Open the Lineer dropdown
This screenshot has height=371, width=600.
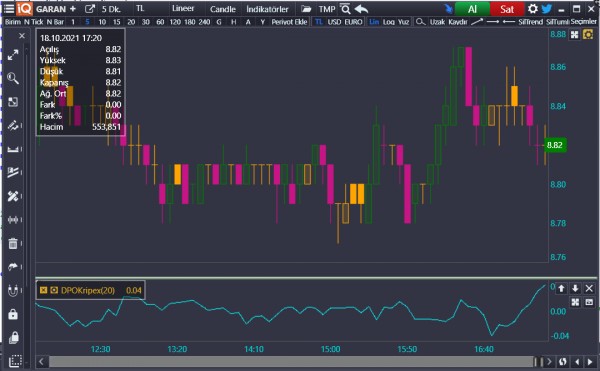pyautogui.click(x=183, y=8)
